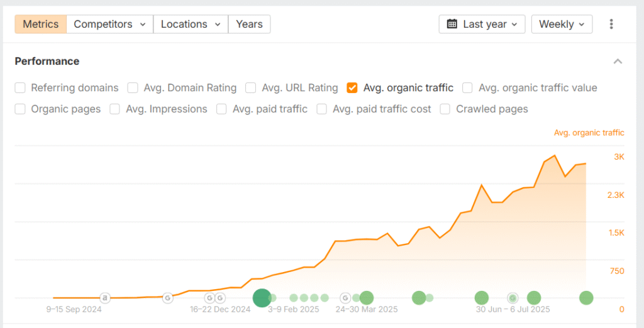The height and width of the screenshot is (328, 644).
Task: Open the Locations tab dropdown
Action: click(x=191, y=25)
